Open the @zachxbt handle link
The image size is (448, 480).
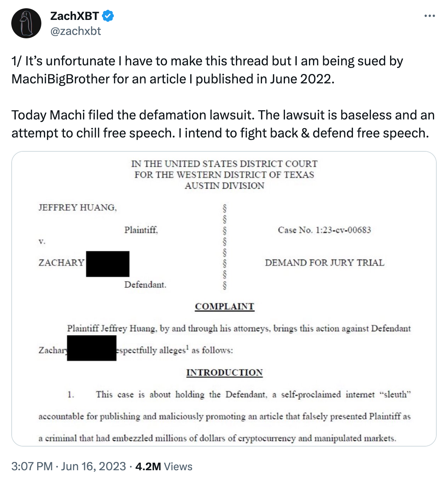pyautogui.click(x=76, y=31)
